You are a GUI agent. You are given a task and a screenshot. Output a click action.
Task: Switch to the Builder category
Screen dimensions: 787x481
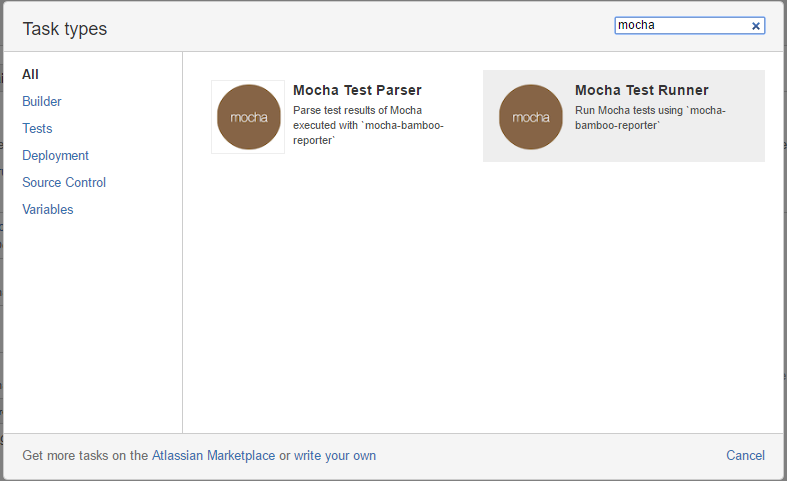tap(42, 101)
